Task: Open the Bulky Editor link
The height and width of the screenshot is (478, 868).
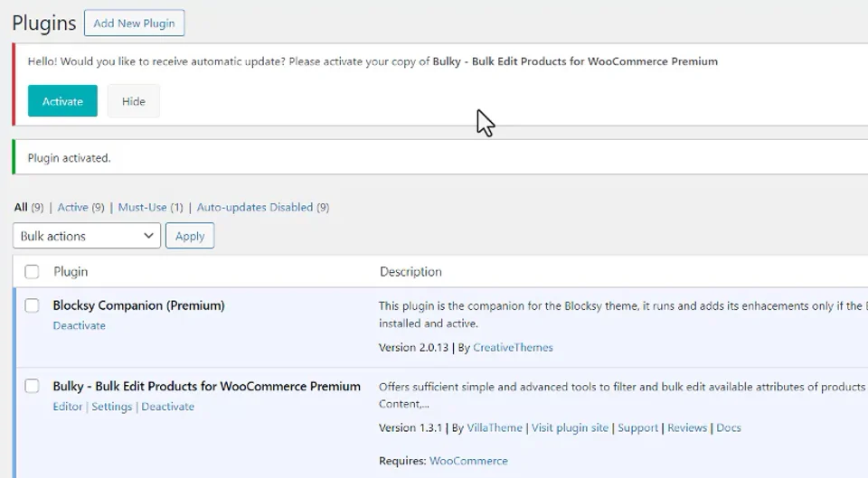Action: pyautogui.click(x=68, y=406)
